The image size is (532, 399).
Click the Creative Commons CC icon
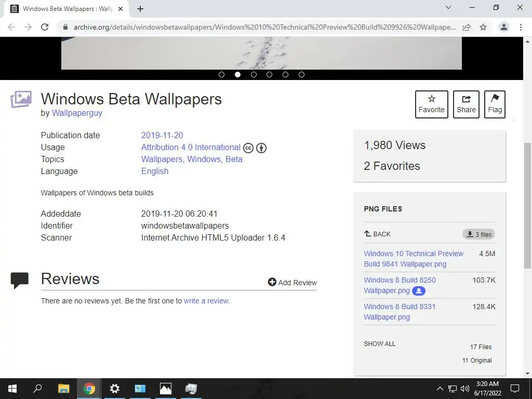coord(248,148)
